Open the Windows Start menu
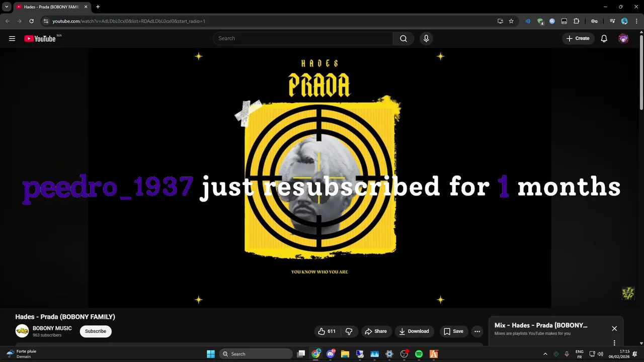 point(211,354)
